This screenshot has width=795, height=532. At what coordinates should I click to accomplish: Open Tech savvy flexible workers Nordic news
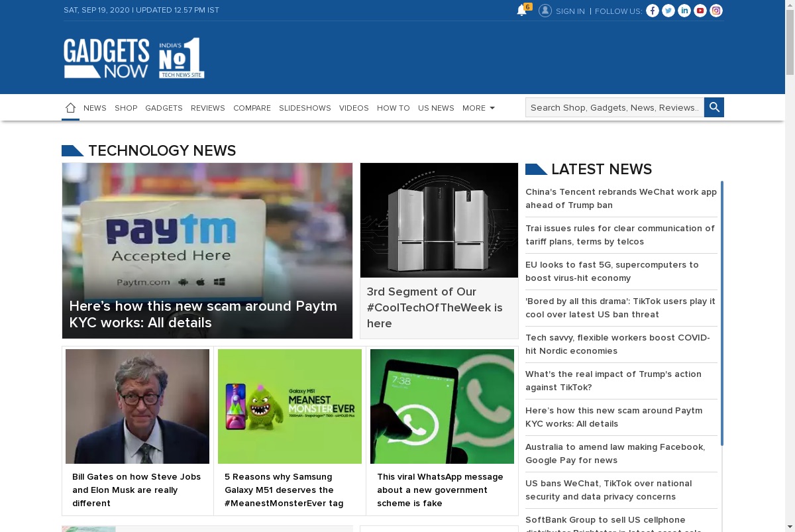click(617, 344)
